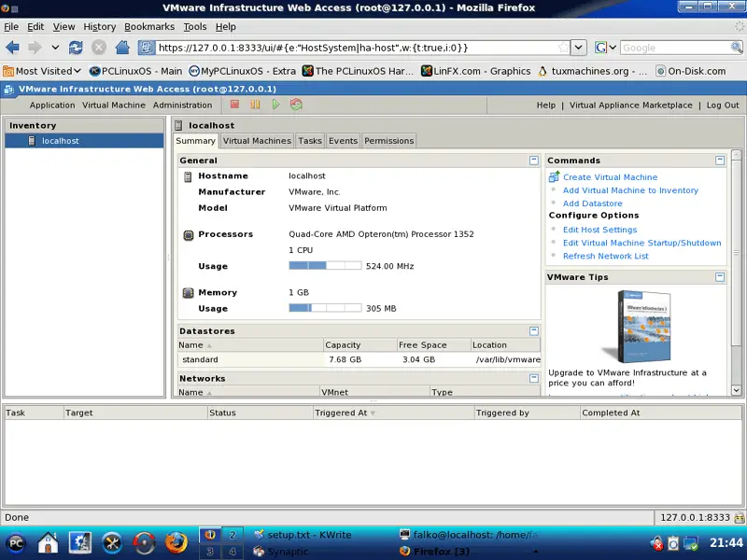Viewport: 747px width, 560px height.
Task: Open the wrench tools configuration taskbar icon
Action: [112, 543]
